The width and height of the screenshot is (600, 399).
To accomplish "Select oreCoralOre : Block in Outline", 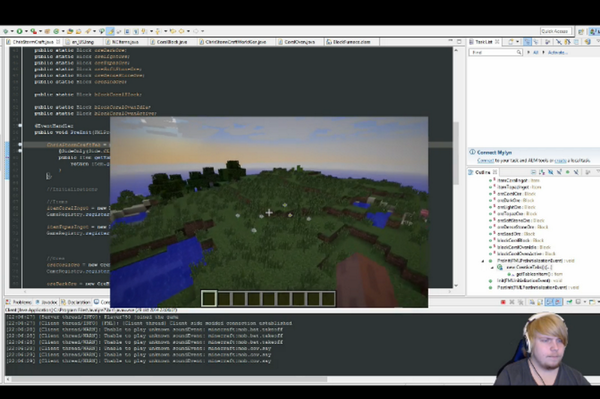I will (516, 194).
